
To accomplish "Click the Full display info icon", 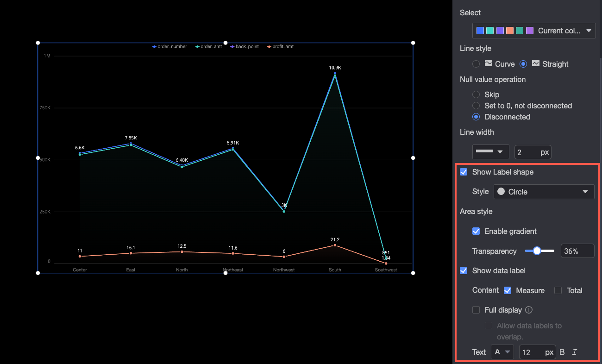I will (529, 310).
